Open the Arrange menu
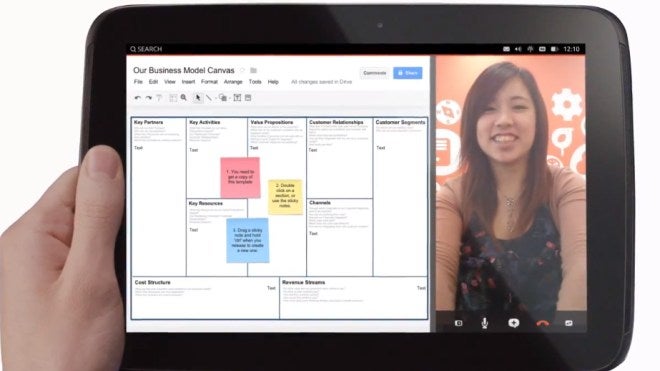Image resolution: width=660 pixels, height=371 pixels. pyautogui.click(x=233, y=82)
